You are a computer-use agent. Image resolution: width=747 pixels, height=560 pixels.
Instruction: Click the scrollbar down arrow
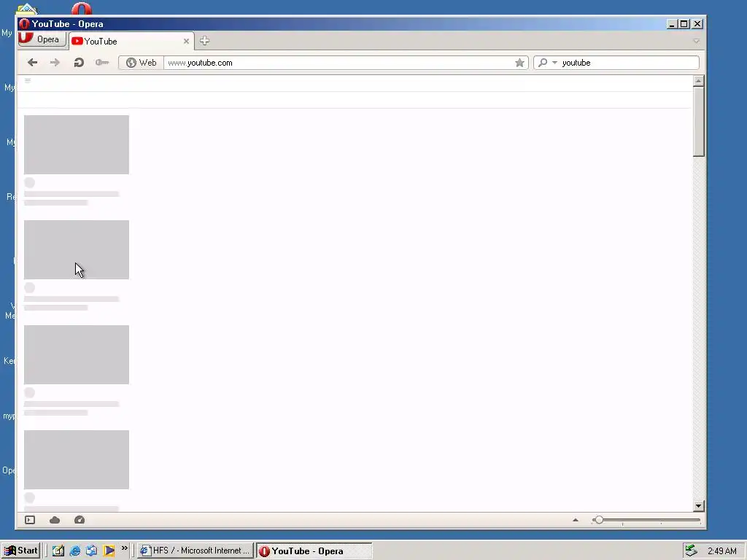[x=698, y=506]
